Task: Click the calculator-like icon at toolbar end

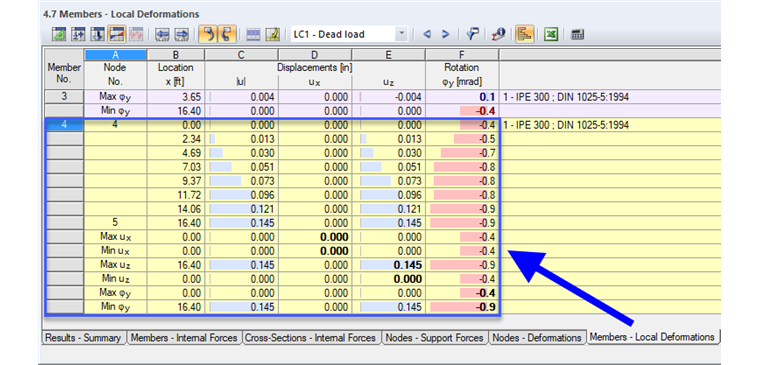Action: (577, 34)
